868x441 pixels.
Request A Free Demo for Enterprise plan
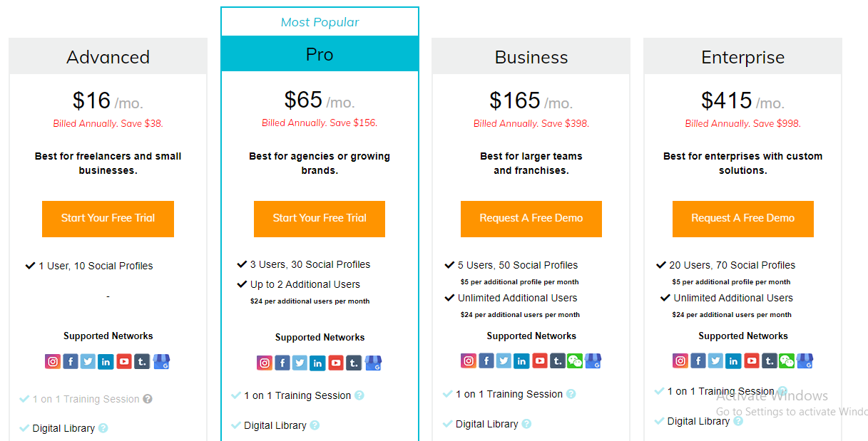coord(743,219)
